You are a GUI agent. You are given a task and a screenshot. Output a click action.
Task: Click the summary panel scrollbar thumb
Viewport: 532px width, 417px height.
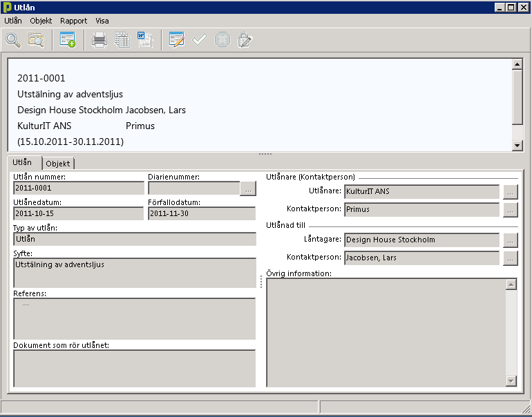pos(517,97)
